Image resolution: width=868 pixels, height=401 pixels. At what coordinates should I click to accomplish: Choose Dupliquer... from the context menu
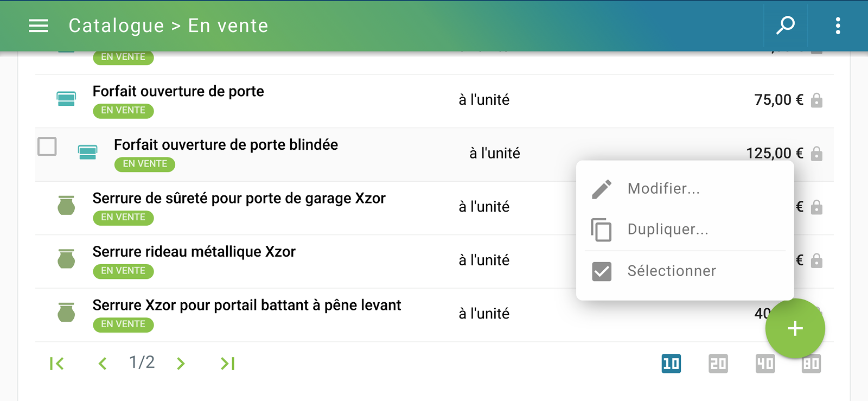667,230
